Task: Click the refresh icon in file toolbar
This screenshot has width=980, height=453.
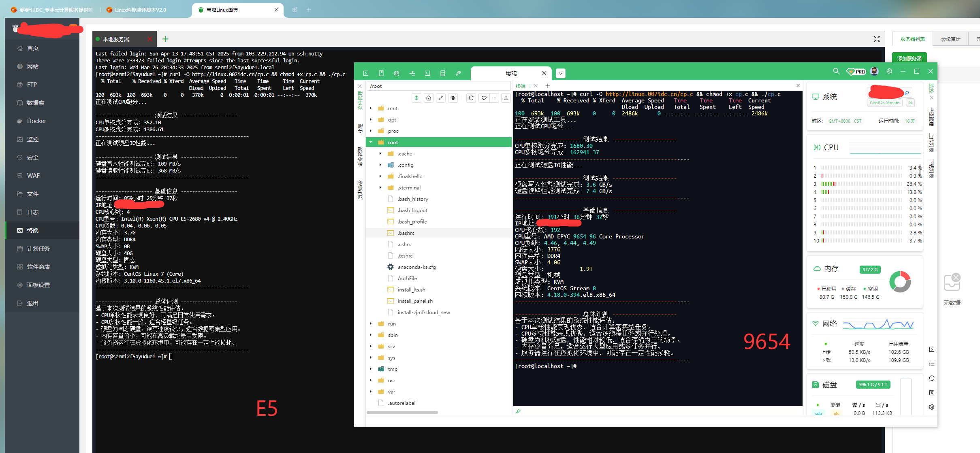Action: coord(471,98)
